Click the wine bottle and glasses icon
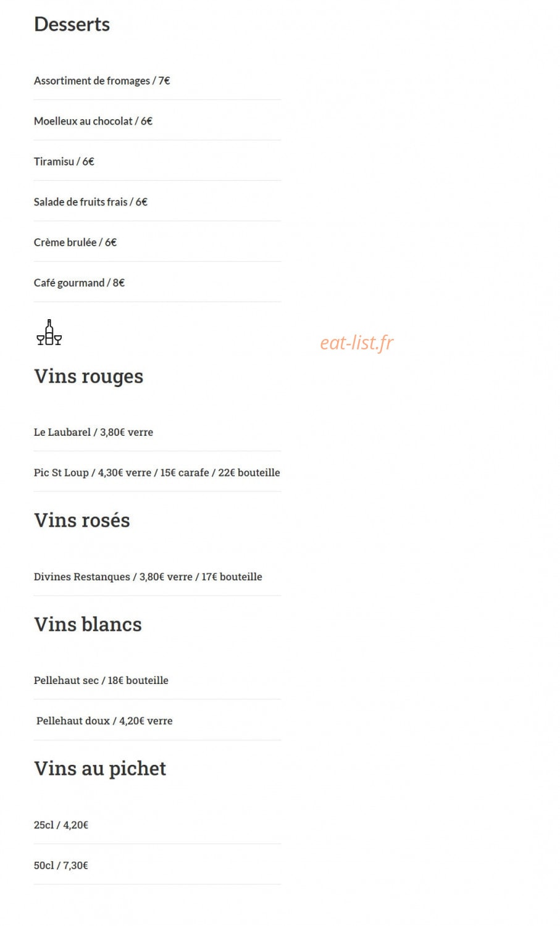 (x=49, y=332)
